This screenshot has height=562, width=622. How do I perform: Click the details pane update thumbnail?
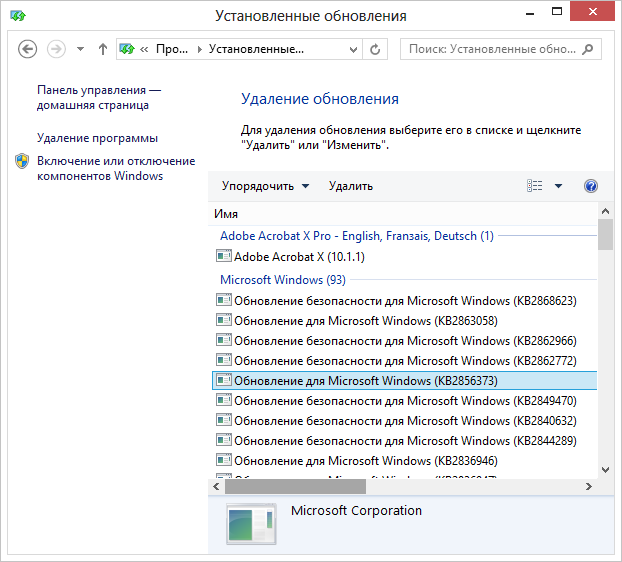tap(251, 524)
